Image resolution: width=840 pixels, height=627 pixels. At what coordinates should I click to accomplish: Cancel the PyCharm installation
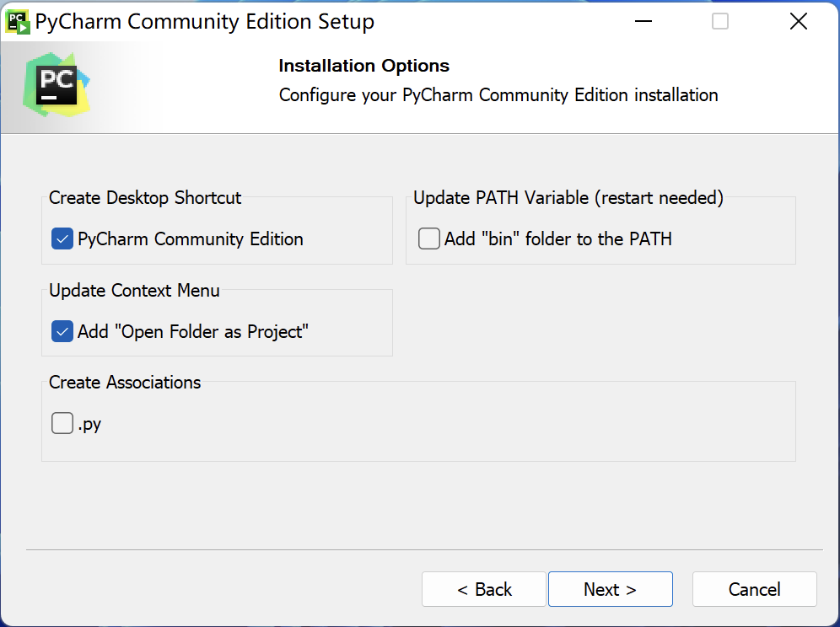[x=754, y=589]
